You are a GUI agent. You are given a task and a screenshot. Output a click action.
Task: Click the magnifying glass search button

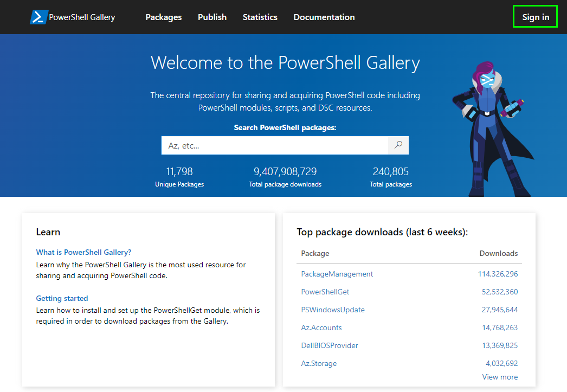click(x=398, y=145)
